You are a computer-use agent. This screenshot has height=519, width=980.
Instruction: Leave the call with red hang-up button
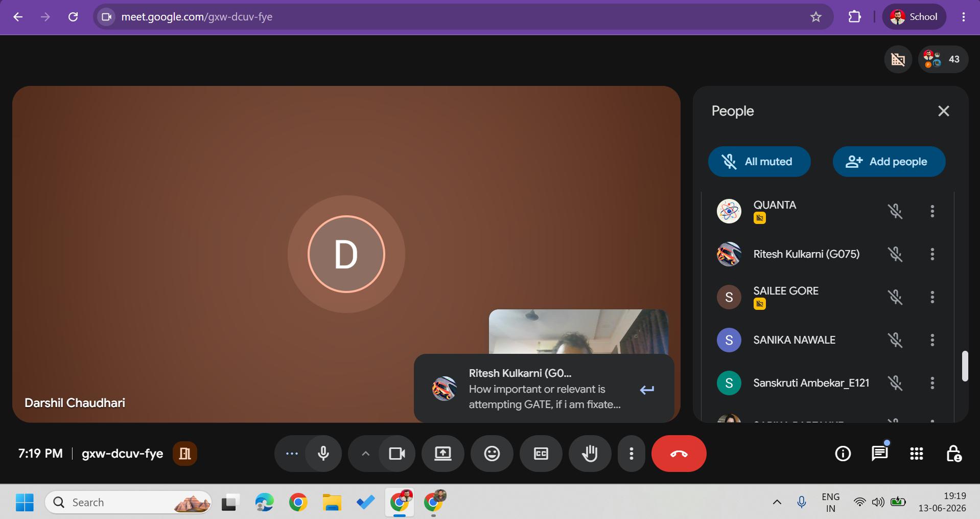679,454
